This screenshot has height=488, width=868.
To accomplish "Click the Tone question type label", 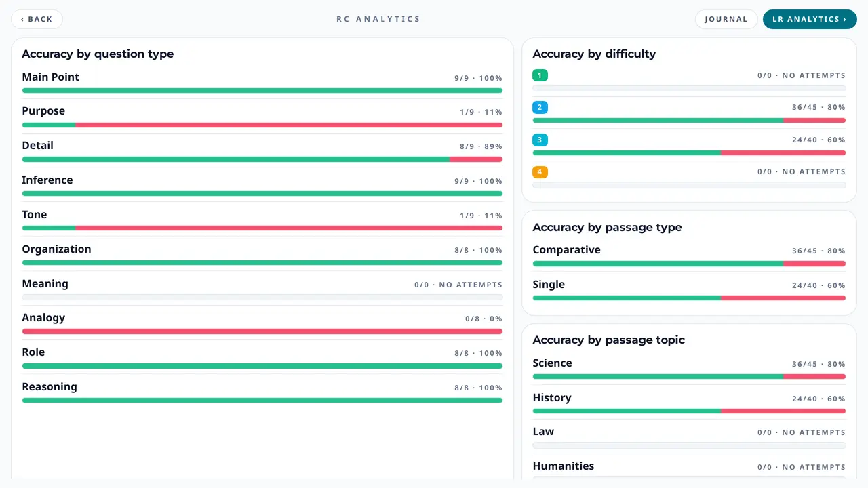I will pos(35,215).
